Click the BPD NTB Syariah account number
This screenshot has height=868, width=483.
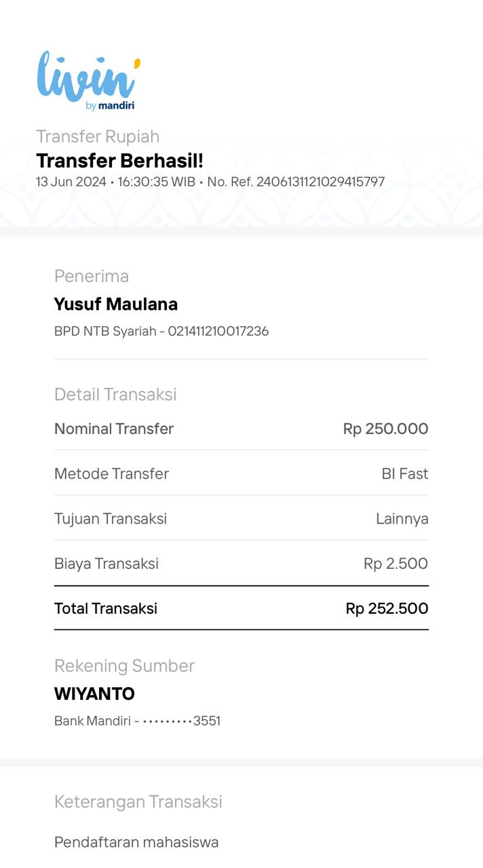pos(161,332)
